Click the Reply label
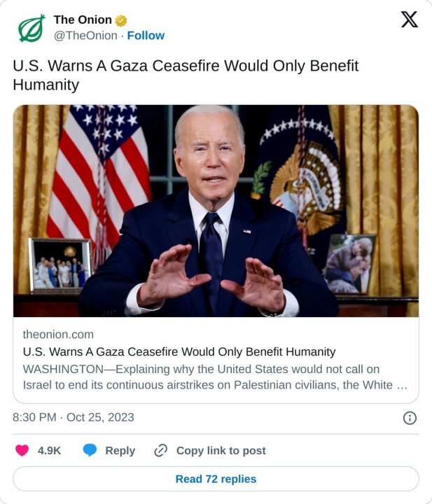 [120, 451]
